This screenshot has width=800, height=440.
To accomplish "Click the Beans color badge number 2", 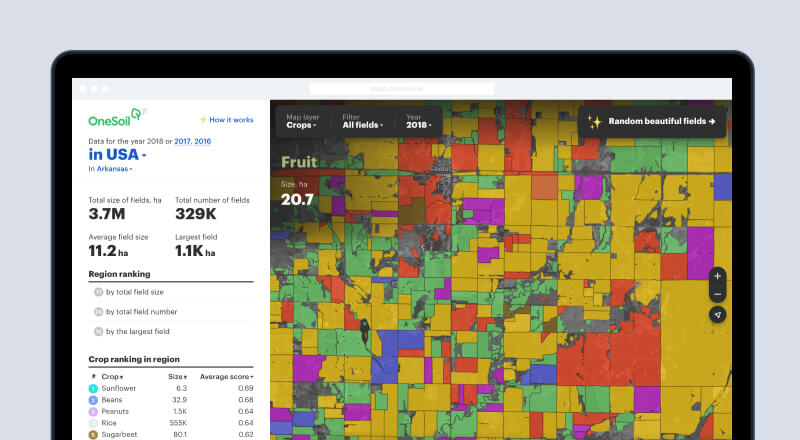I will 93,400.
